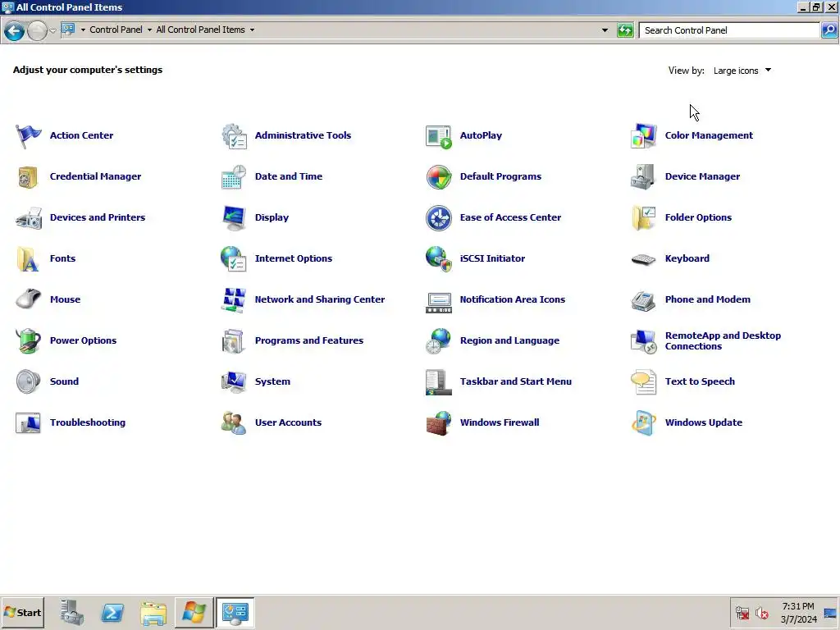Launch PowerShell from the taskbar

click(112, 612)
